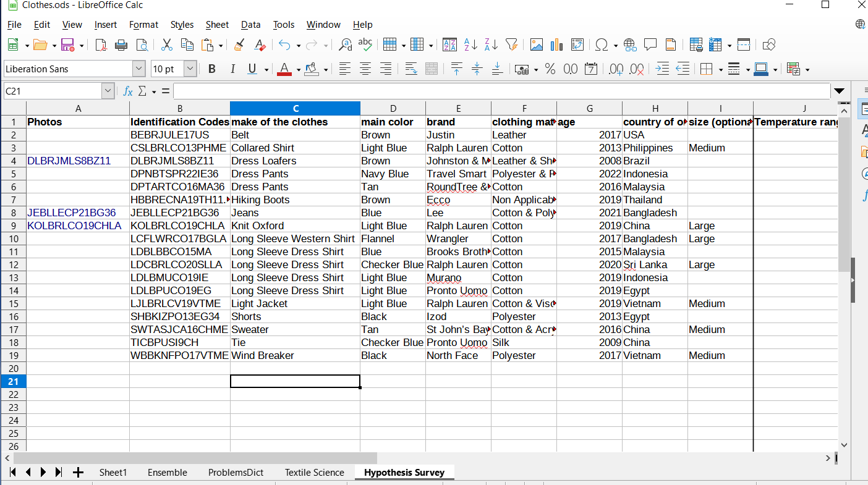Switch to the Ensemble sheet tab
Viewport: 868px width, 485px height.
168,472
